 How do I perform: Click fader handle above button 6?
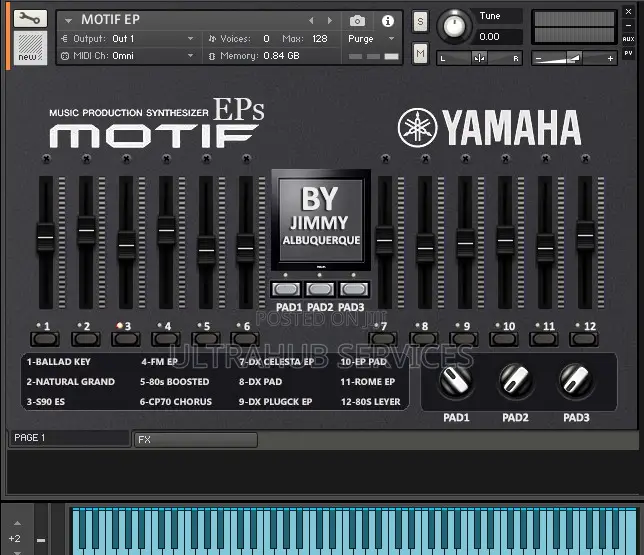point(246,248)
